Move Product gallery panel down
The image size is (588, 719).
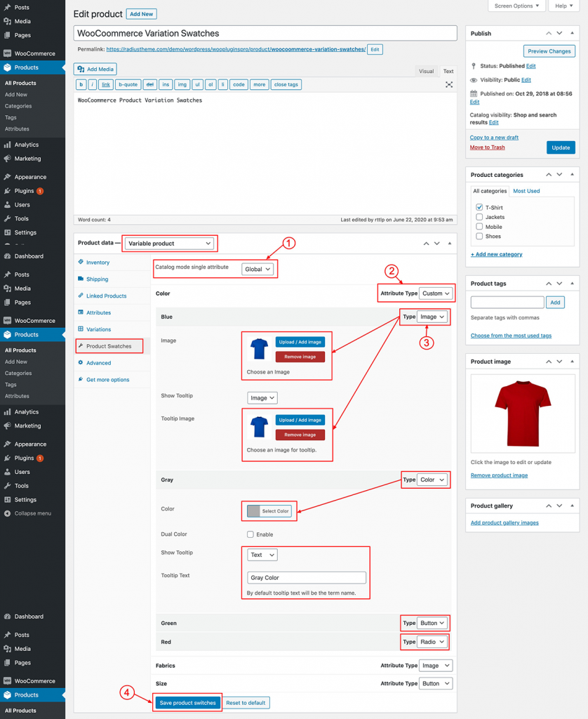[x=560, y=506]
